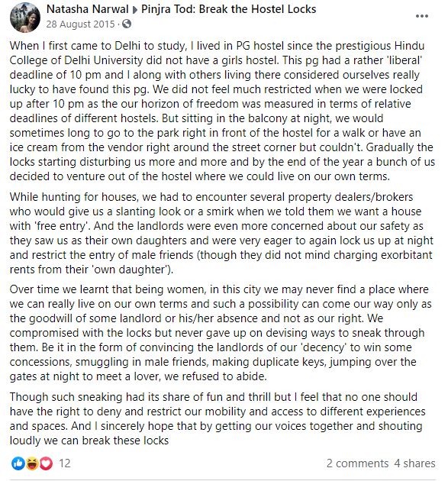Screen dimensions: 448x481
Task: Click the Haha laughing reaction icon
Action: pyautogui.click(x=32, y=463)
